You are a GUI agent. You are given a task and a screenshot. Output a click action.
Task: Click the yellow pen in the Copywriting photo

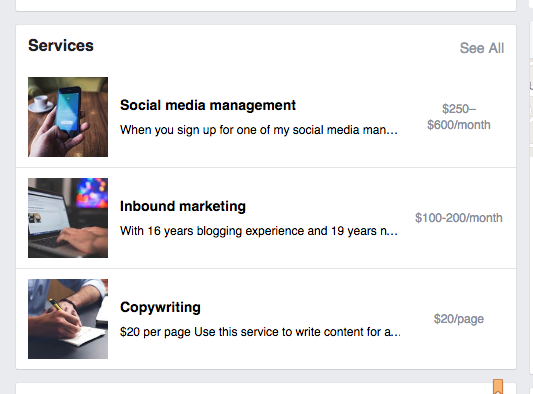[55, 305]
